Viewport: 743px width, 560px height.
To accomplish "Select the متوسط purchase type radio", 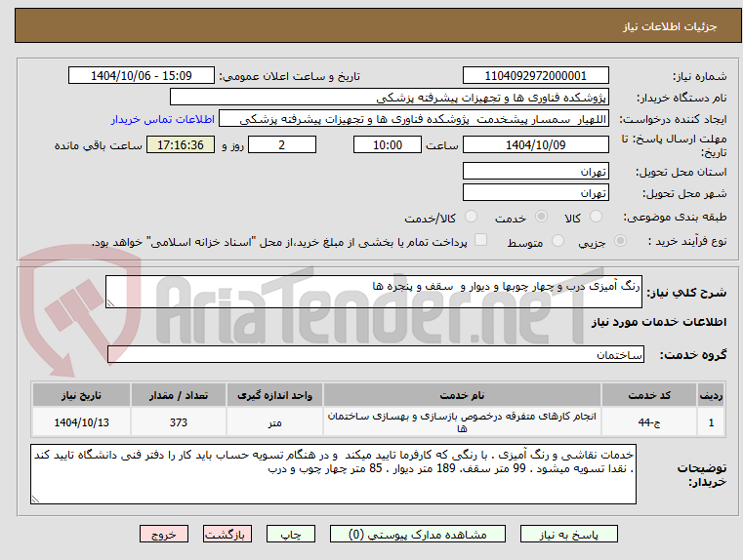I will pyautogui.click(x=558, y=241).
